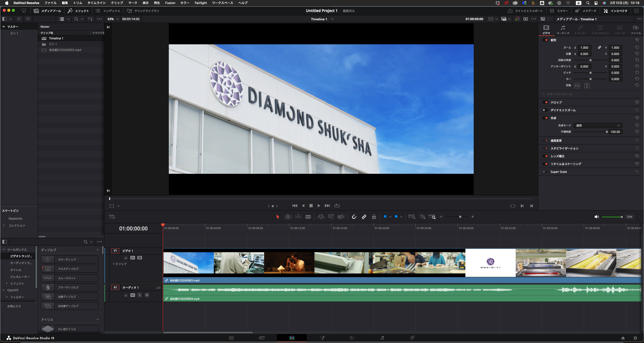The width and height of the screenshot is (644, 343).
Task: Open the タイムライン menu
Action: (x=96, y=3)
